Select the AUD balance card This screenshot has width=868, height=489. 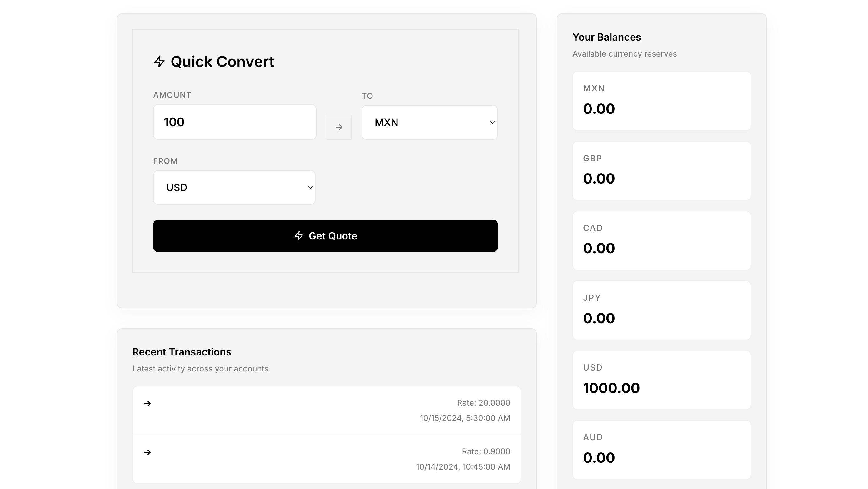661,450
